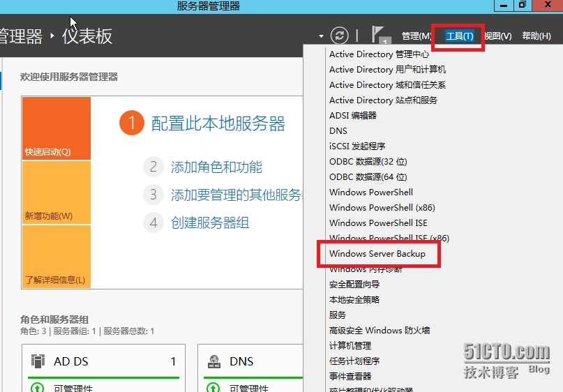
Task: Click the DNS role tile icon
Action: coord(214,361)
